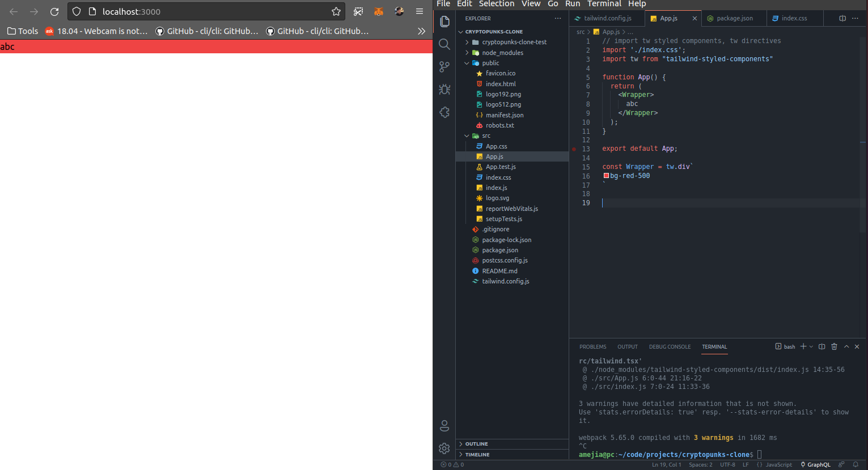Select the Source Control icon
Viewport: 868px width, 470px height.
coord(444,66)
